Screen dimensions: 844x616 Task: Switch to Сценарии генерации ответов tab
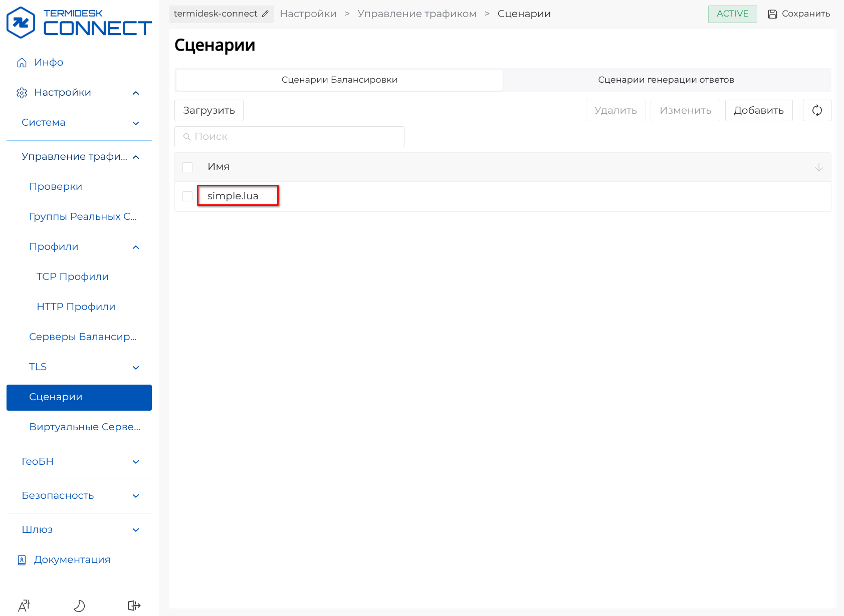(x=666, y=80)
